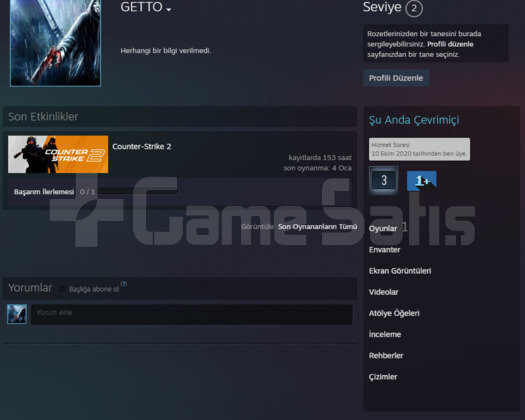Click the Yorum ekle comment field
The width and height of the screenshot is (525, 420).
tap(192, 314)
